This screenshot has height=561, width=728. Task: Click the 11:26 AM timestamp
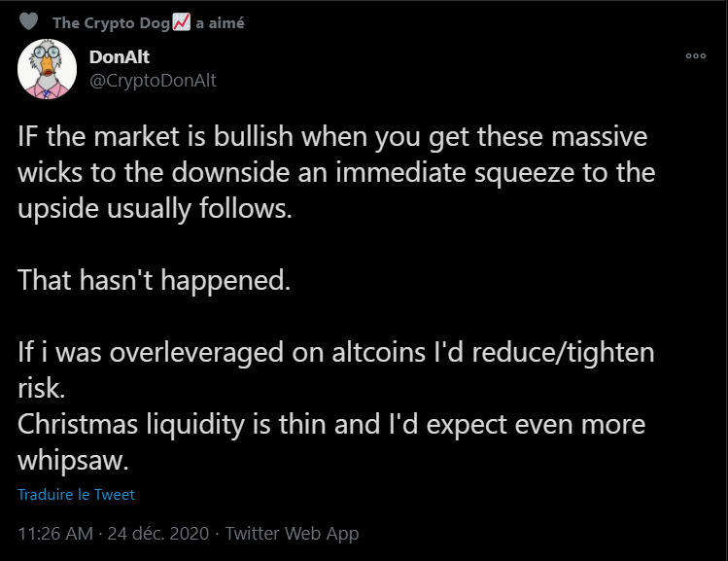pyautogui.click(x=55, y=533)
